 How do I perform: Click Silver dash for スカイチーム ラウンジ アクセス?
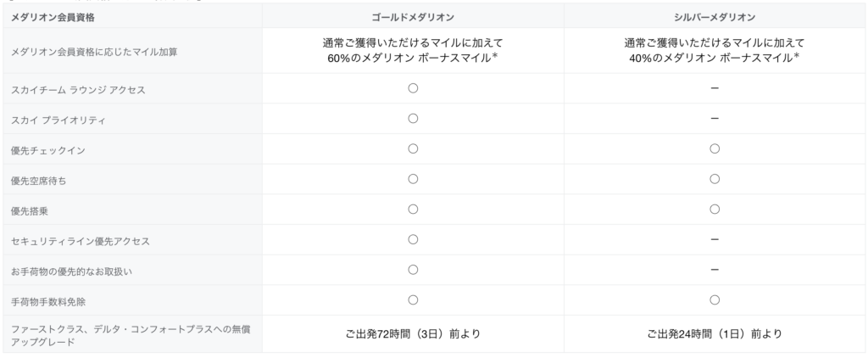click(x=714, y=88)
